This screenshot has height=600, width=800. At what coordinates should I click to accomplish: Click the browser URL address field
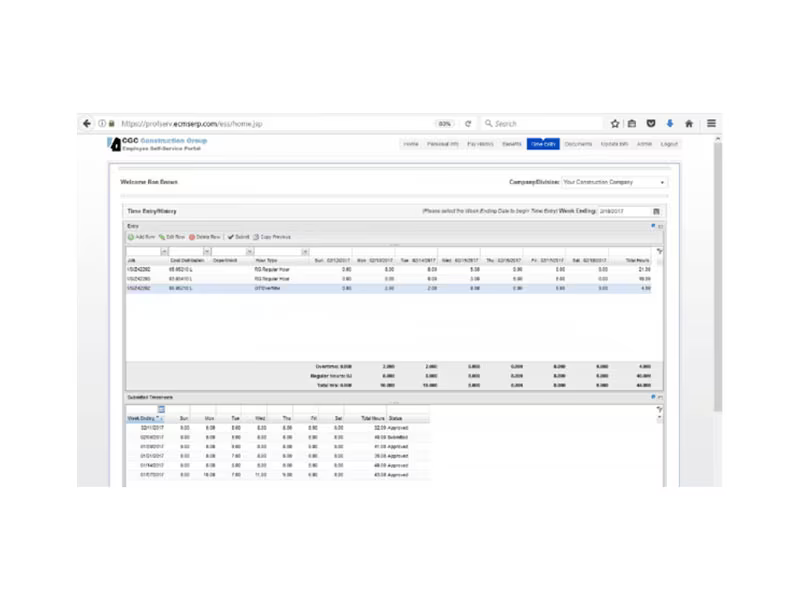(x=276, y=123)
